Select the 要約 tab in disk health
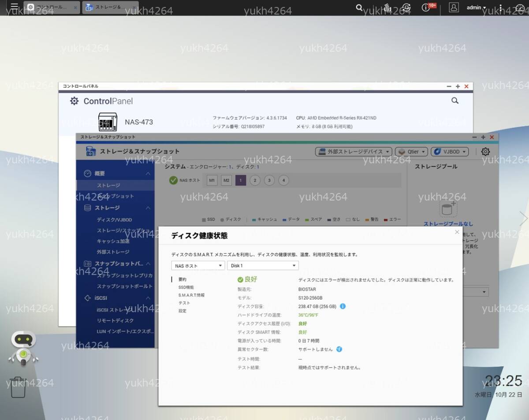 point(183,279)
